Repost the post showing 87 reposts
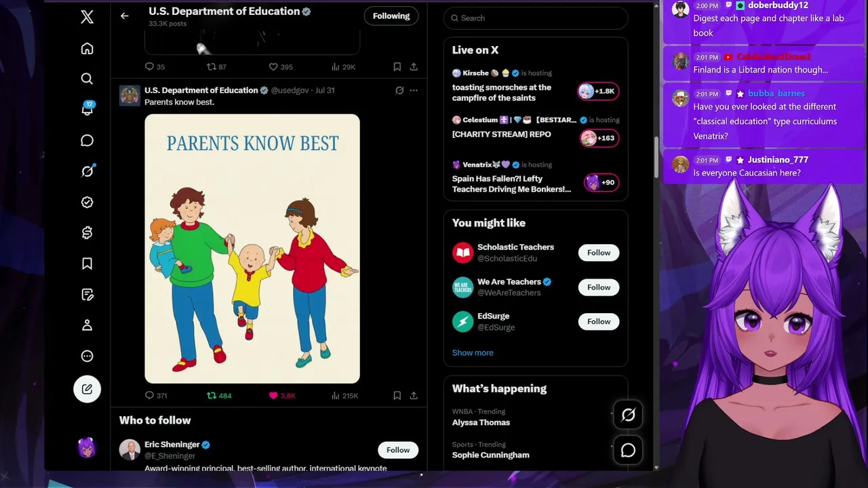 pyautogui.click(x=216, y=66)
